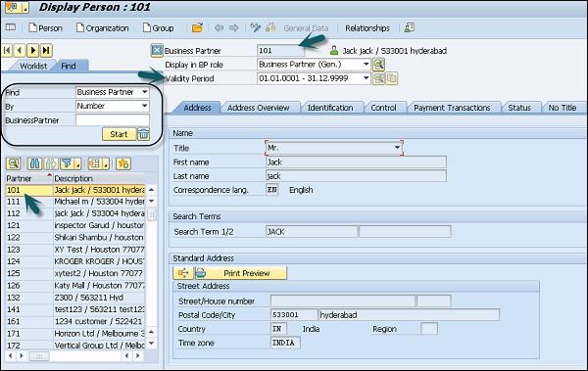Open the No Title tab
This screenshot has width=588, height=371.
click(563, 108)
